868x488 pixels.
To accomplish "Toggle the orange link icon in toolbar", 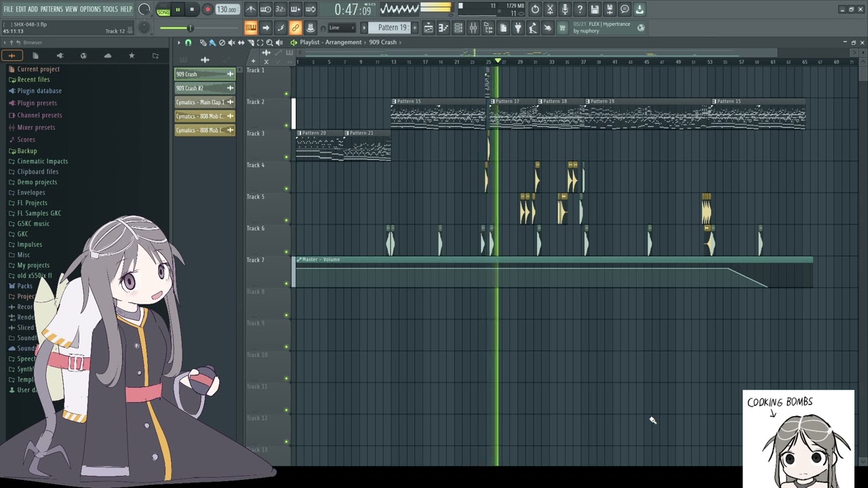I will [296, 28].
